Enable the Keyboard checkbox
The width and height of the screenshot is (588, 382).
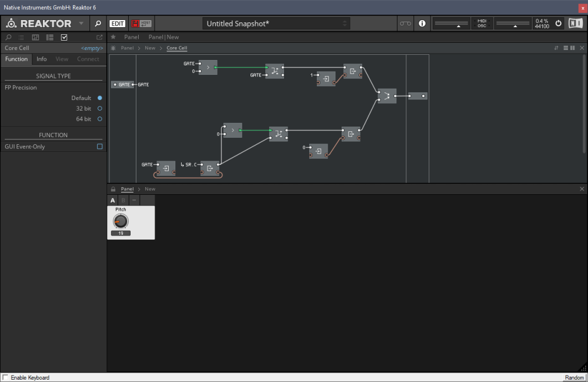pyautogui.click(x=5, y=377)
